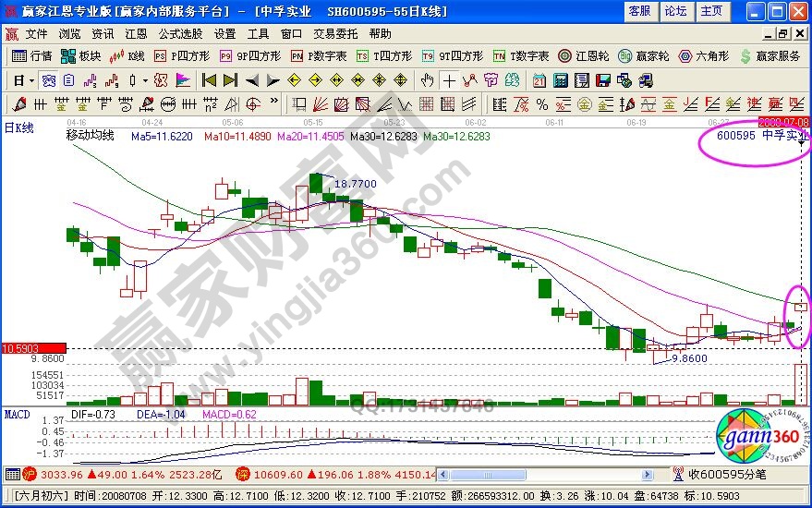Expand the candlestick style dropdown arrow
The height and width of the screenshot is (508, 812).
coord(146,79)
